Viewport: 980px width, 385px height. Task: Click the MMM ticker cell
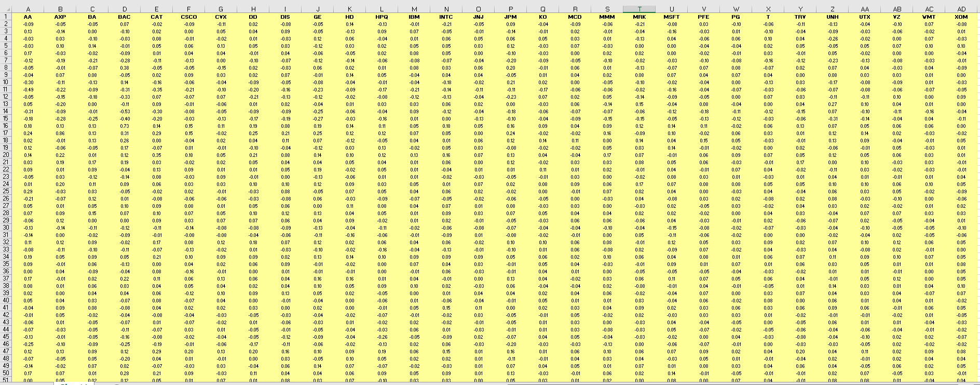[607, 17]
